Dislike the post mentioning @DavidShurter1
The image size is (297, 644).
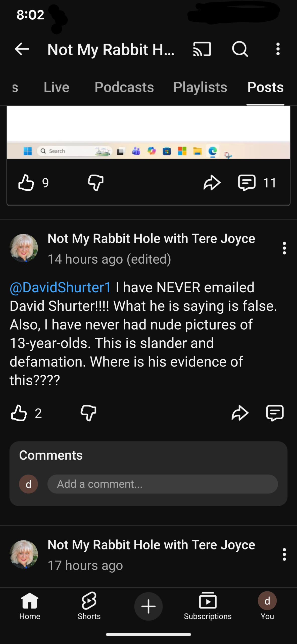[x=88, y=413]
